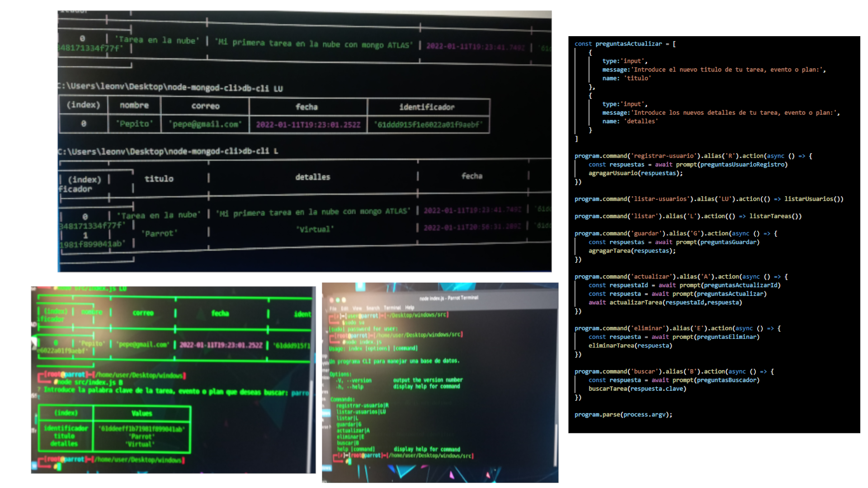
Task: Click the 'detalles' column header in tasks table
Action: (x=312, y=177)
